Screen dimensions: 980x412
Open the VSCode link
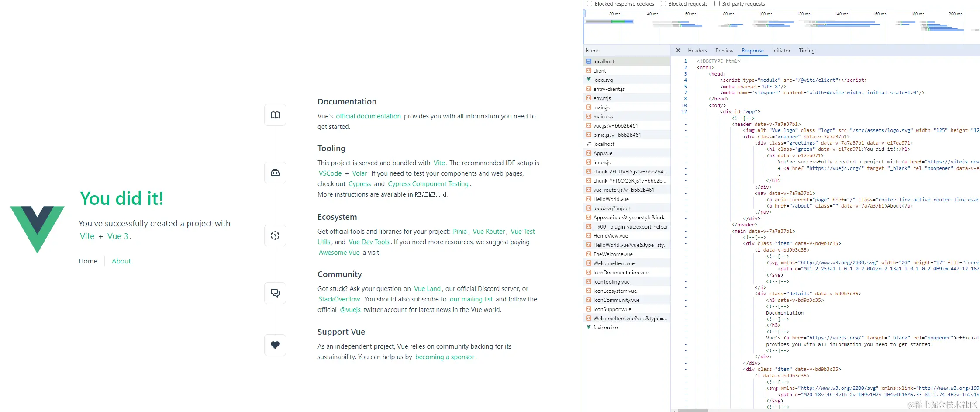point(330,173)
